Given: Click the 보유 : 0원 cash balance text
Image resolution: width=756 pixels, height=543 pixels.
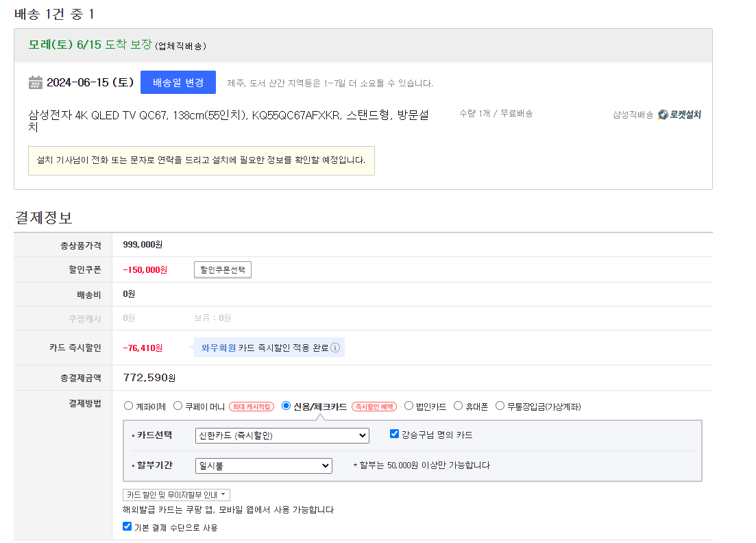Looking at the screenshot, I should (x=212, y=318).
